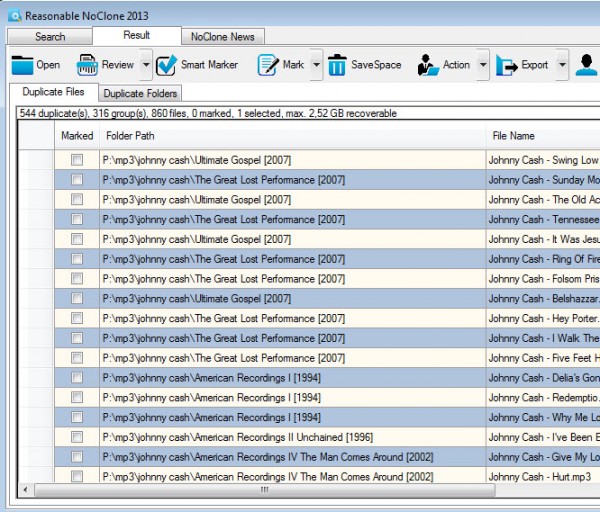
Task: Click the Export arrow icon
Action: [x=507, y=65]
